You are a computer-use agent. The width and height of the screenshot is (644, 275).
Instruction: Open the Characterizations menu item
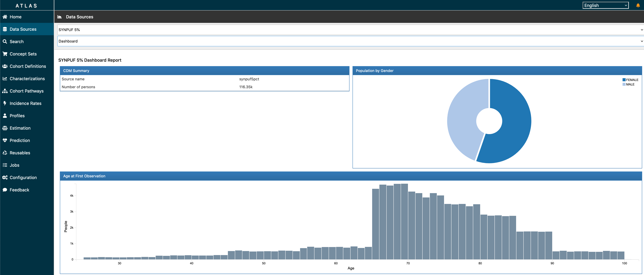pos(27,79)
